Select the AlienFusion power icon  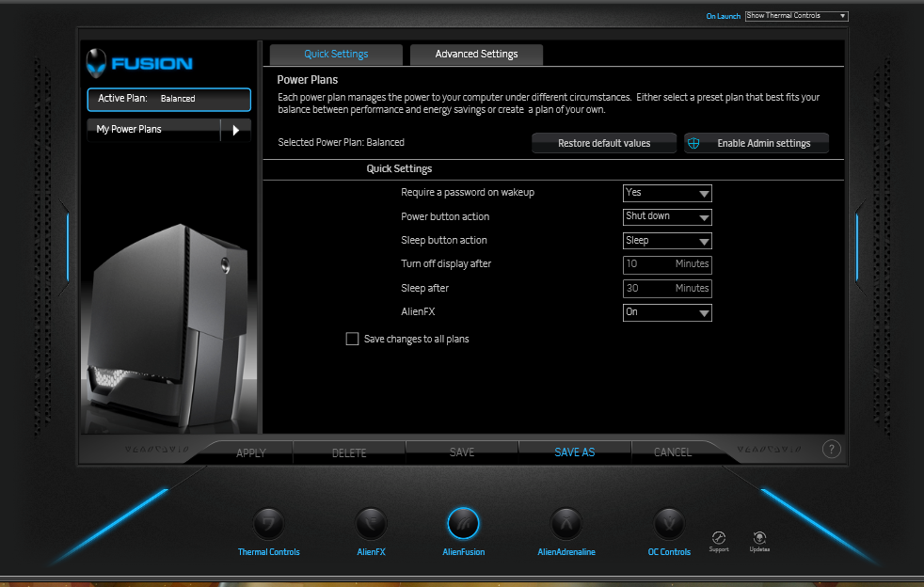[x=463, y=523]
